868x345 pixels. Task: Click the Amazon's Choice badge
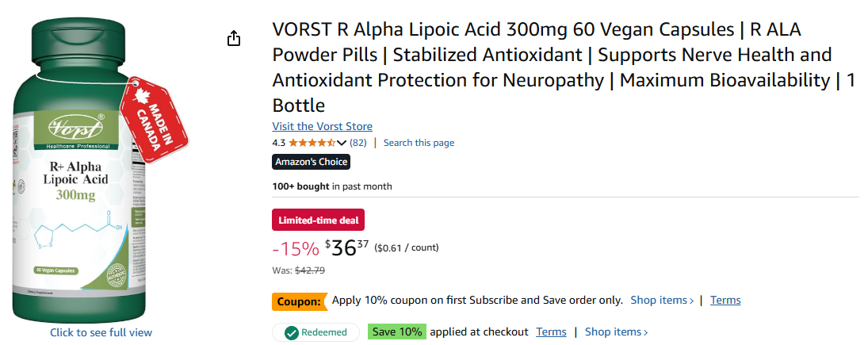pos(311,162)
